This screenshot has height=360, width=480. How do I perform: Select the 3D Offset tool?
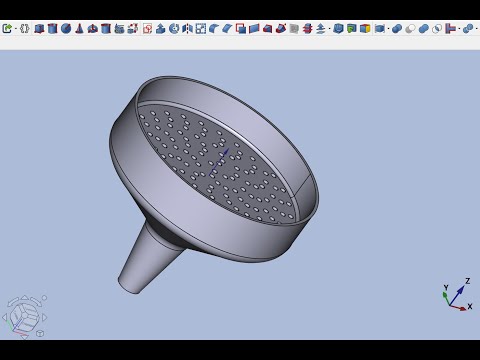320,29
